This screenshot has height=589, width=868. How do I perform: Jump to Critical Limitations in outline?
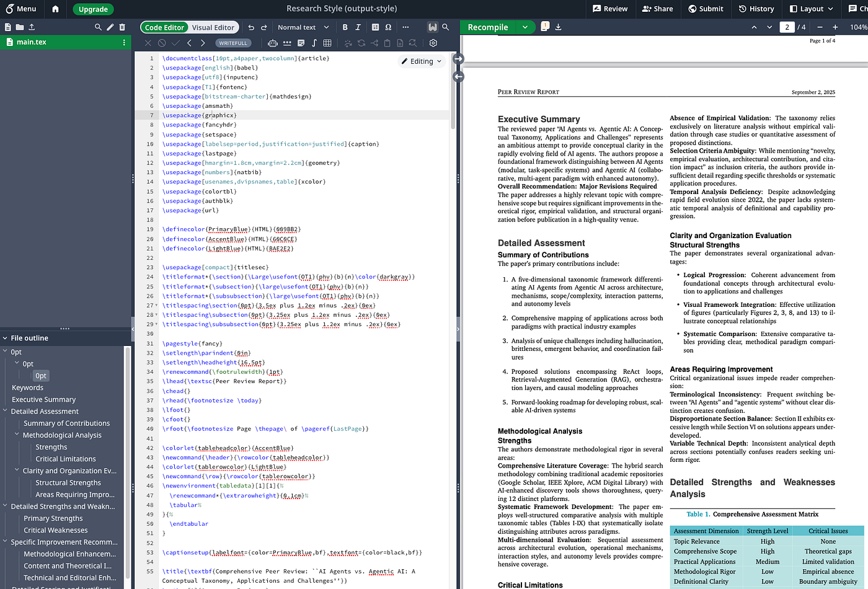pyautogui.click(x=66, y=459)
